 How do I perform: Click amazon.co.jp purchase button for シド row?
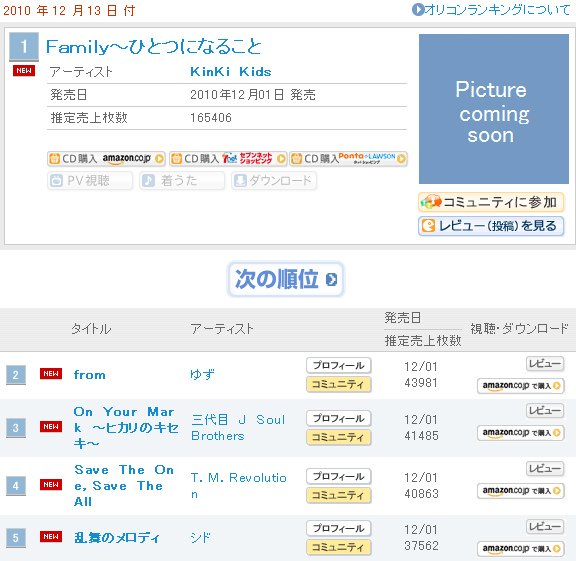(521, 549)
